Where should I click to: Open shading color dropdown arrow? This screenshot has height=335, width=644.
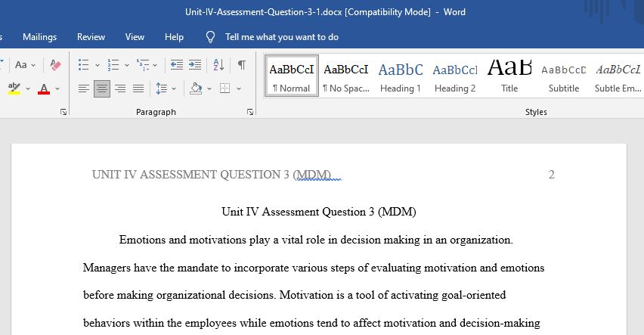click(209, 88)
